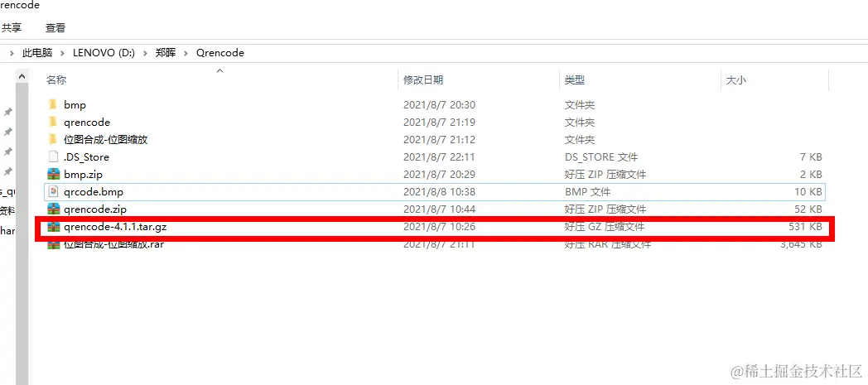The height and width of the screenshot is (385, 868).
Task: Click the 位图合成-位图缩放 folder name
Action: click(x=106, y=140)
